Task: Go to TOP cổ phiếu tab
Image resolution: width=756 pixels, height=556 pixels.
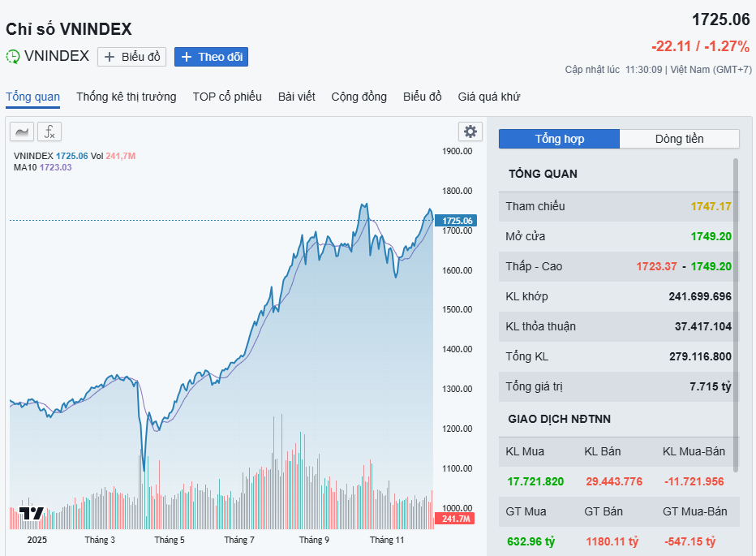Action: point(227,97)
